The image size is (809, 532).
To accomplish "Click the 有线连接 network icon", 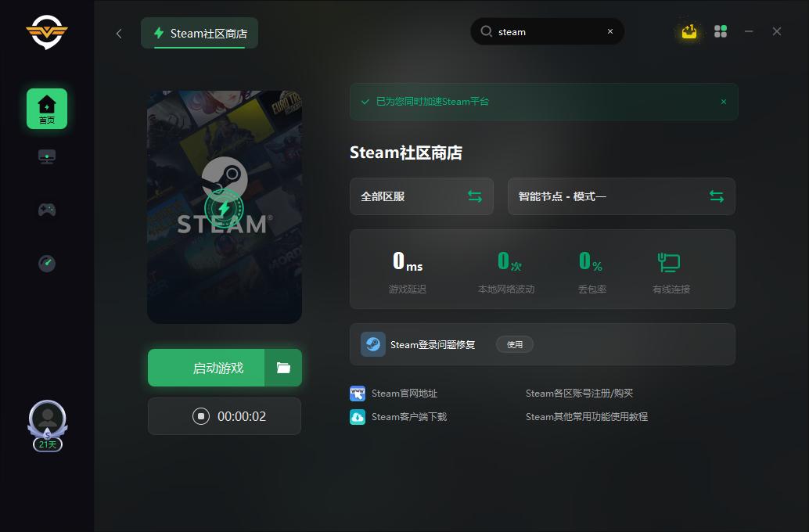I will pos(669,264).
